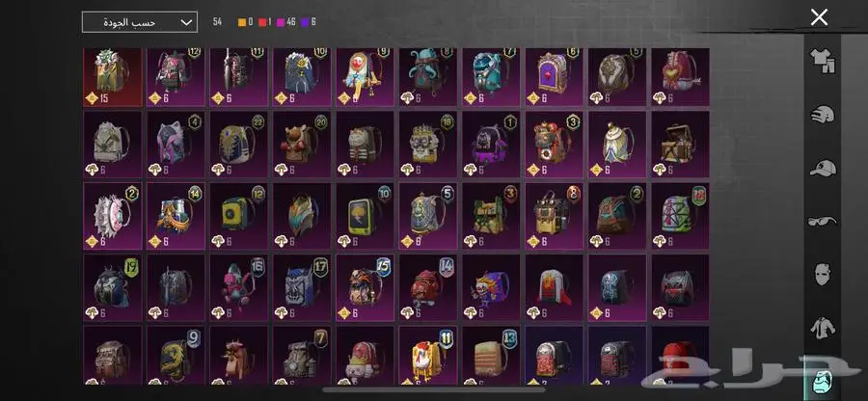
Task: Open the face mask category icon
Action: pyautogui.click(x=823, y=275)
